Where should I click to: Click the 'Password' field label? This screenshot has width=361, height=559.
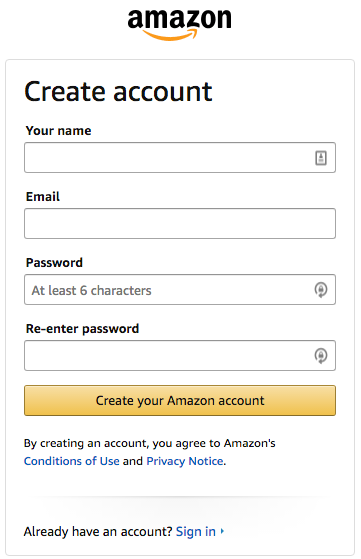click(x=54, y=262)
